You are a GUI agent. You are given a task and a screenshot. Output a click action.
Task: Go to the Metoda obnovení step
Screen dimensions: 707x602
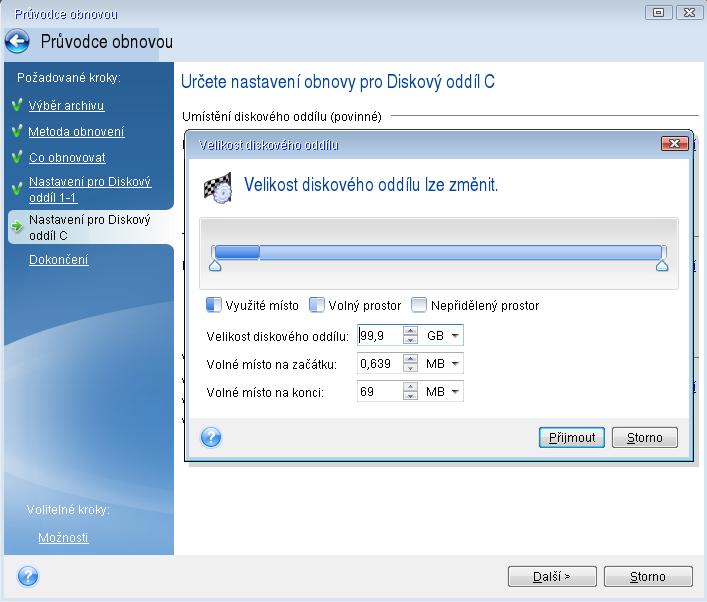[76, 132]
